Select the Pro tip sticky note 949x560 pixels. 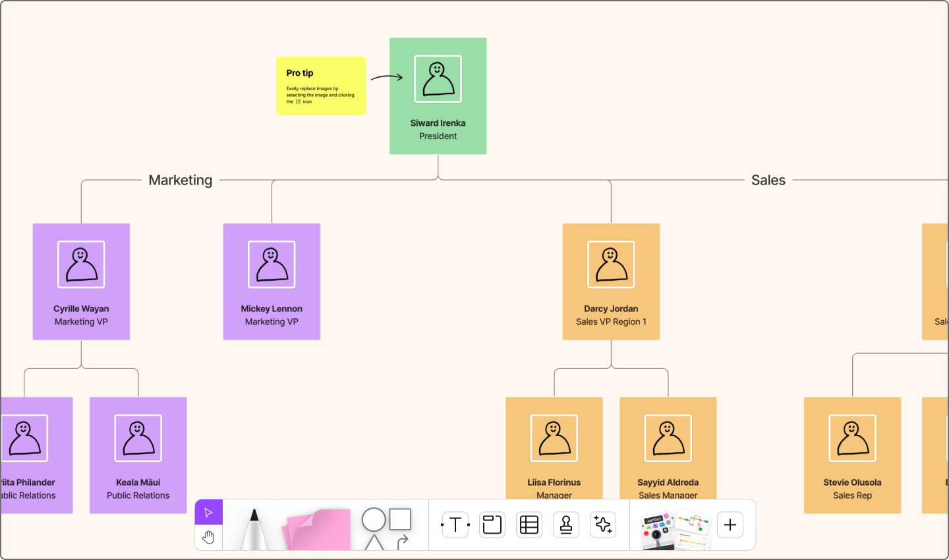click(x=321, y=86)
